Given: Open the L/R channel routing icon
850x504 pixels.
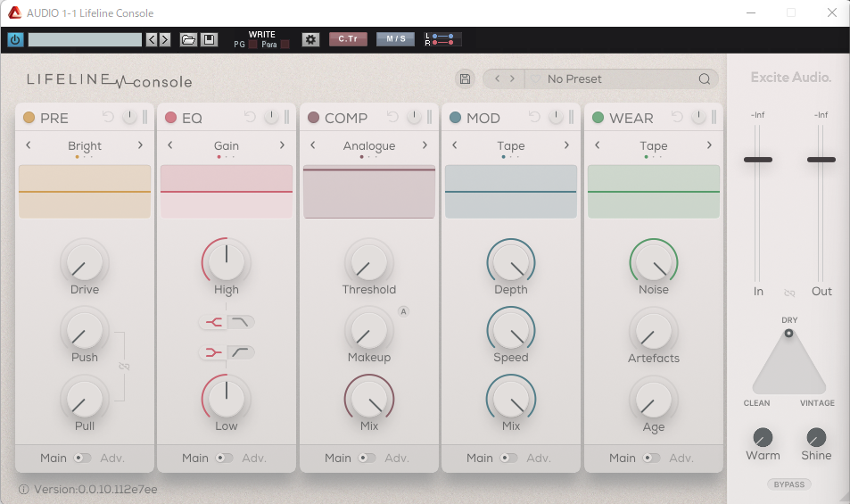Looking at the screenshot, I should [x=443, y=39].
